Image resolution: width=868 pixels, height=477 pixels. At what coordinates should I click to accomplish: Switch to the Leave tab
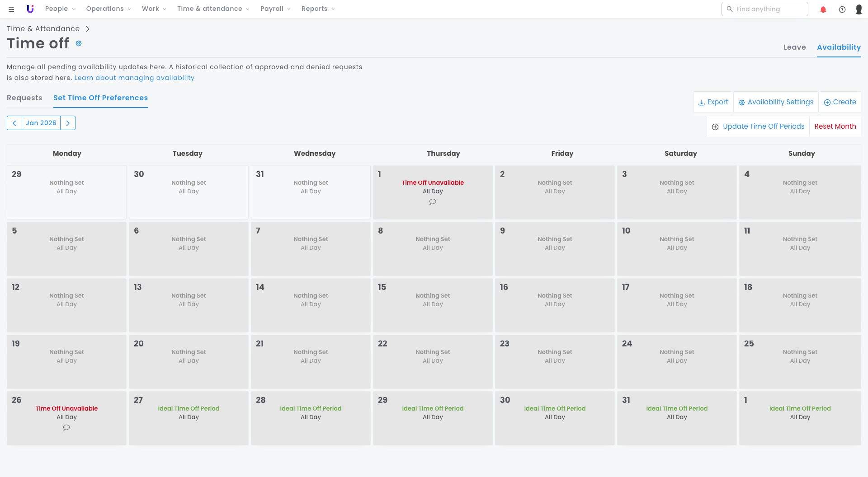pyautogui.click(x=794, y=47)
